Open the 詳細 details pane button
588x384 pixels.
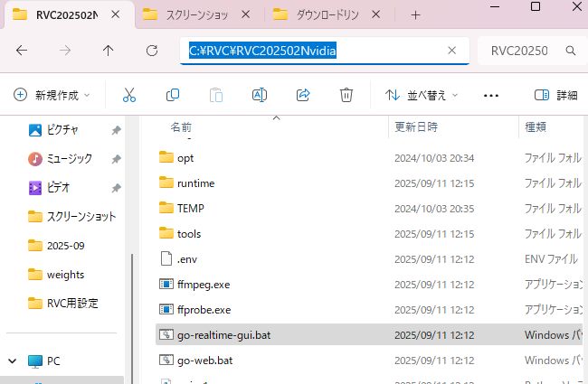[555, 95]
